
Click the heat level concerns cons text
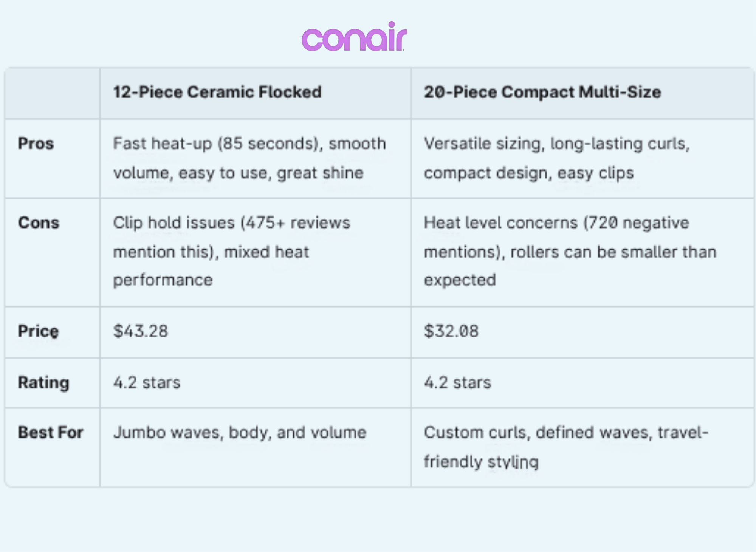tap(570, 251)
